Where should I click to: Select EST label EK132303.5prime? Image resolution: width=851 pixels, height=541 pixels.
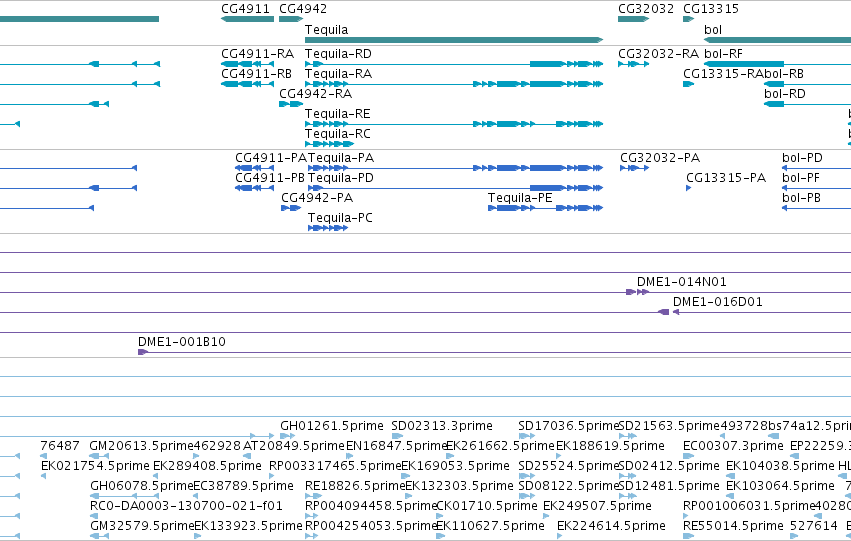(459, 486)
